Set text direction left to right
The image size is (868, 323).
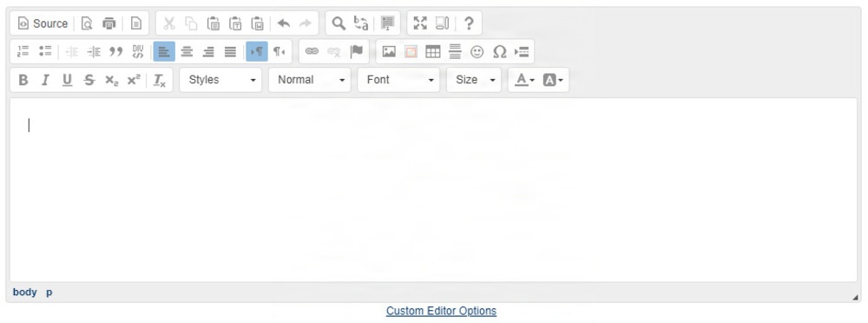(x=257, y=51)
